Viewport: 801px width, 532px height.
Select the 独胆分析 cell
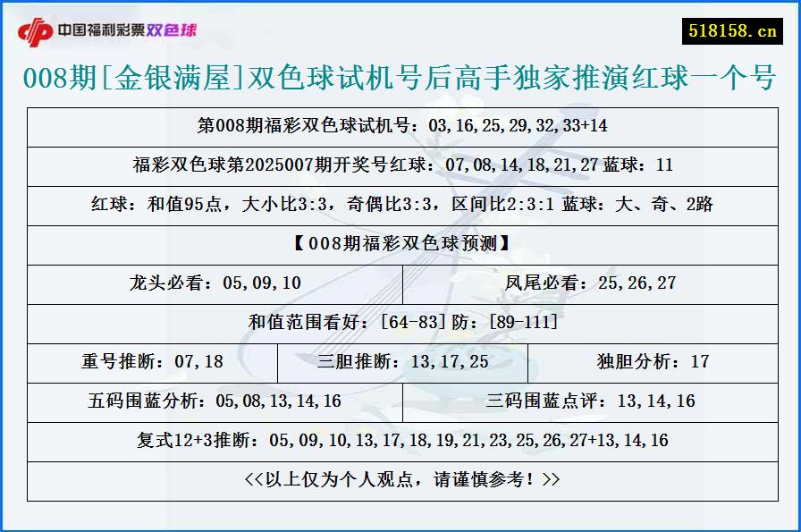tap(653, 362)
